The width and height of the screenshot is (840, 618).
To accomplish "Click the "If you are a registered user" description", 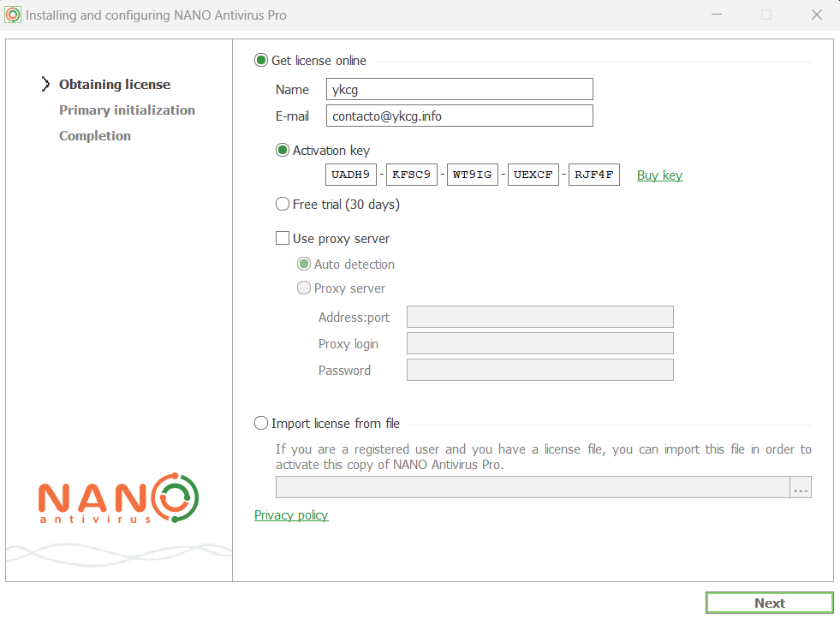I will (x=543, y=457).
